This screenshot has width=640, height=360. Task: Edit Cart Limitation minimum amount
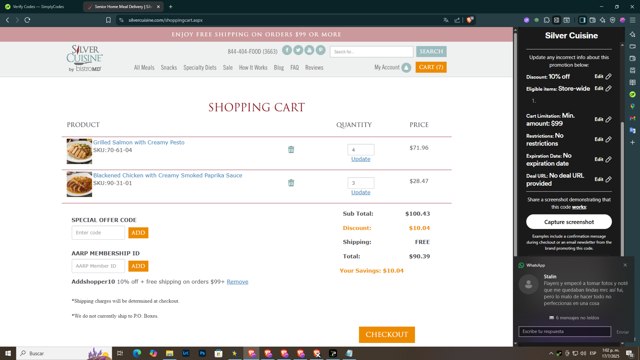coord(603,119)
